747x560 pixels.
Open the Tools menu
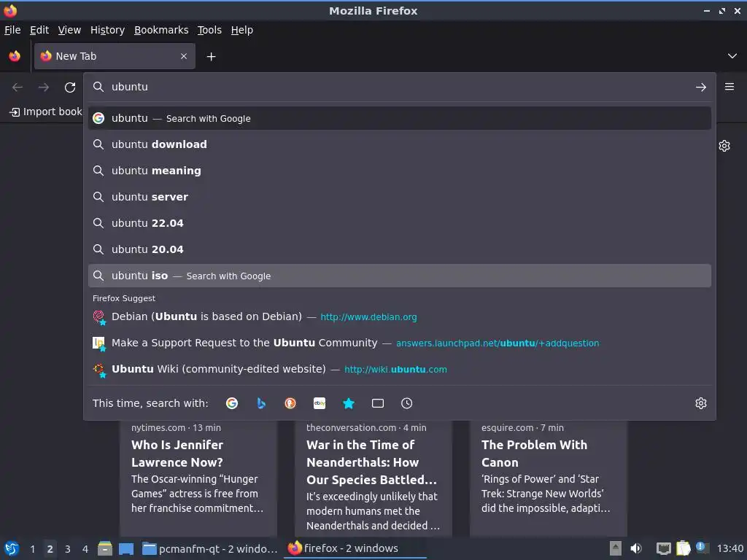pos(209,30)
